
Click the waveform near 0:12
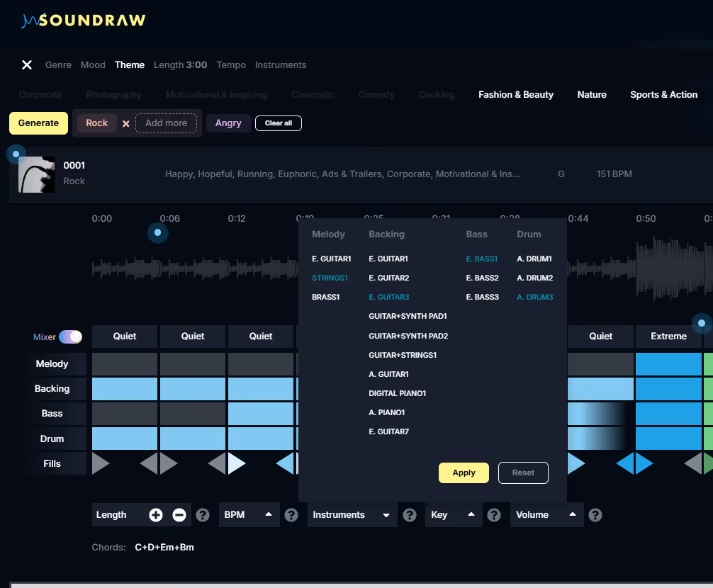237,268
